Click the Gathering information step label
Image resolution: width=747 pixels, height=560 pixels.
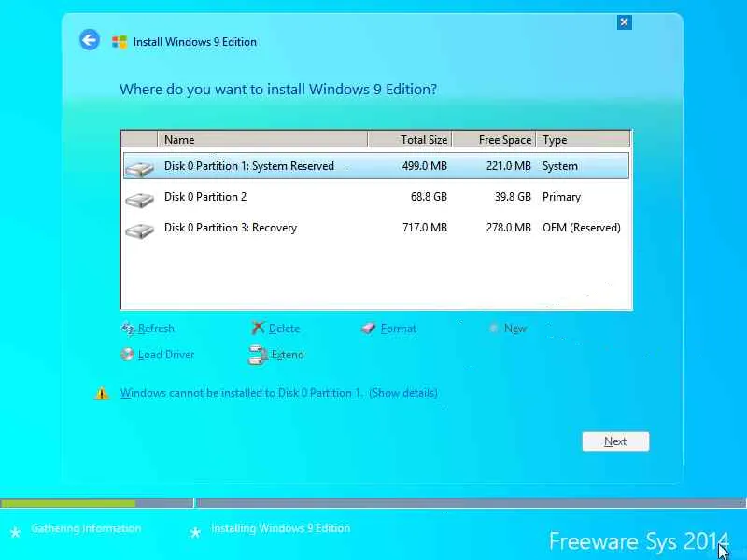[x=86, y=528]
